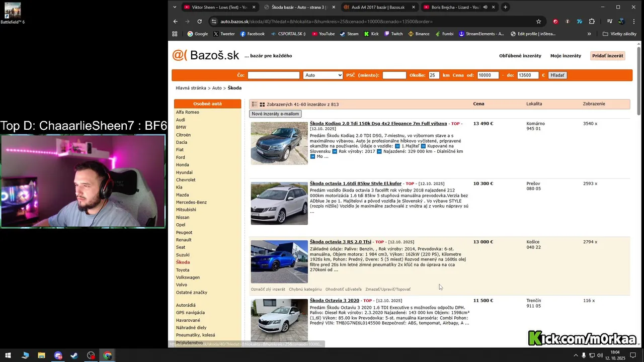Select Volkswagen in the brand list
The height and width of the screenshot is (362, 644).
pos(188,277)
